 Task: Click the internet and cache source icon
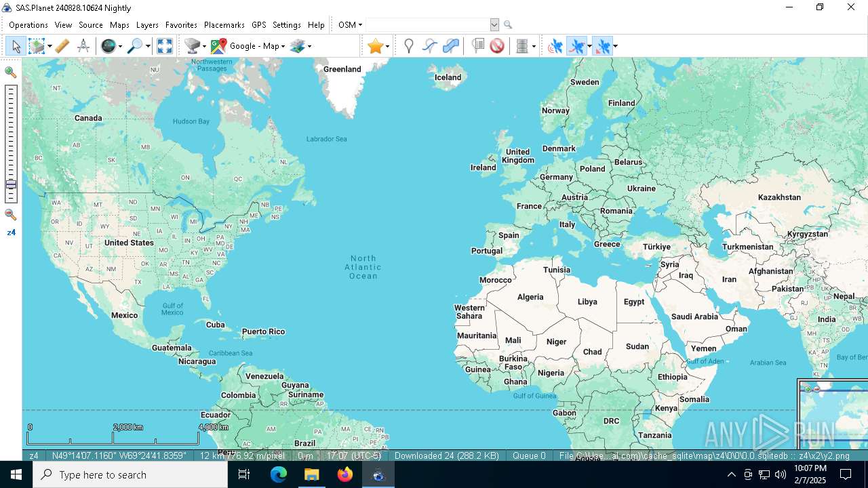[193, 46]
